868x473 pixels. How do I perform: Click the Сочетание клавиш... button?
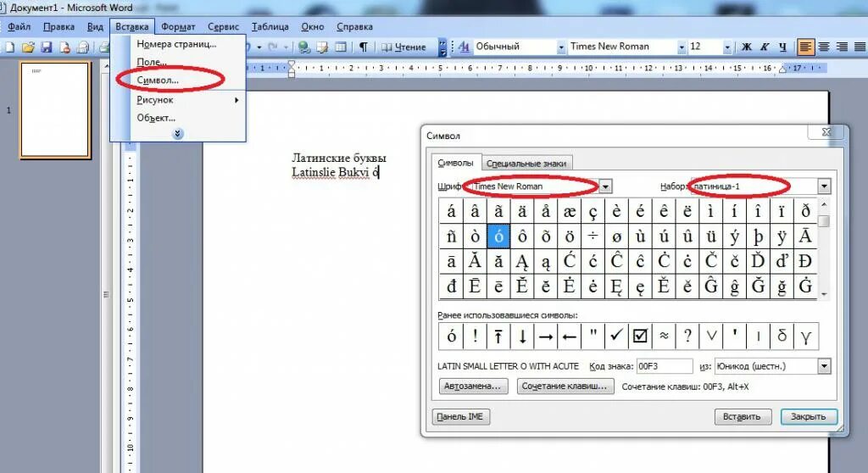564,386
